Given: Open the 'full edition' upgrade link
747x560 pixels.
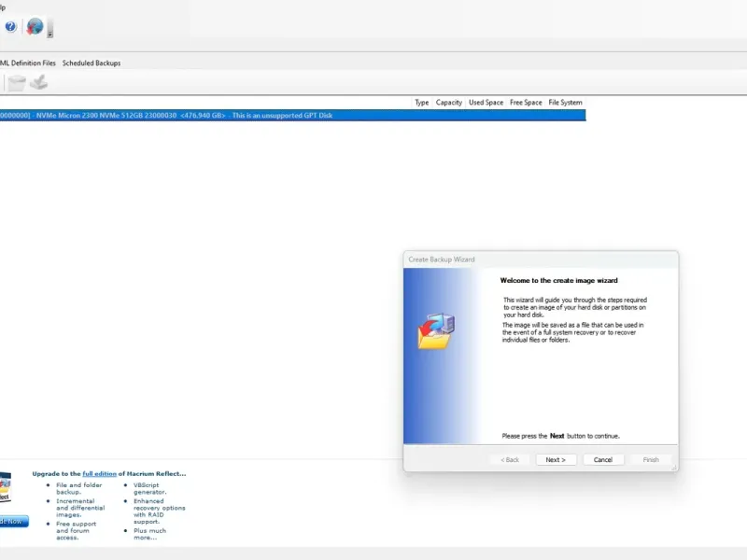Looking at the screenshot, I should (x=99, y=474).
